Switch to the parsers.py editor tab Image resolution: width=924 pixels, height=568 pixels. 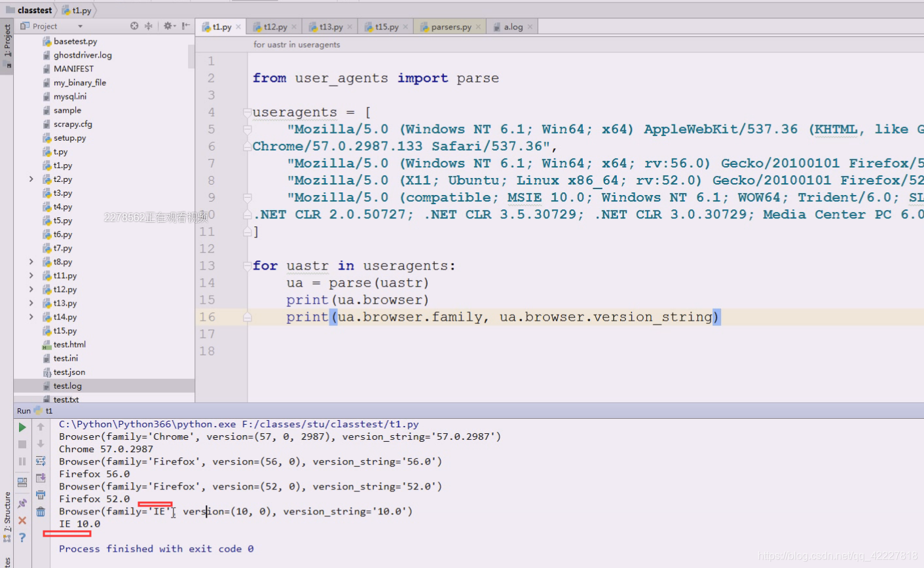(x=451, y=27)
